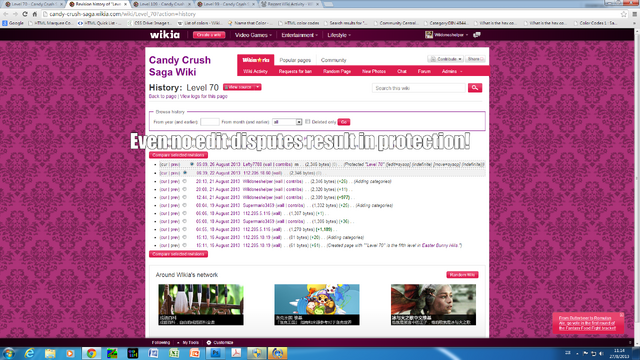The width and height of the screenshot is (640, 360).
Task: Click the browser back arrow
Action: (6, 14)
